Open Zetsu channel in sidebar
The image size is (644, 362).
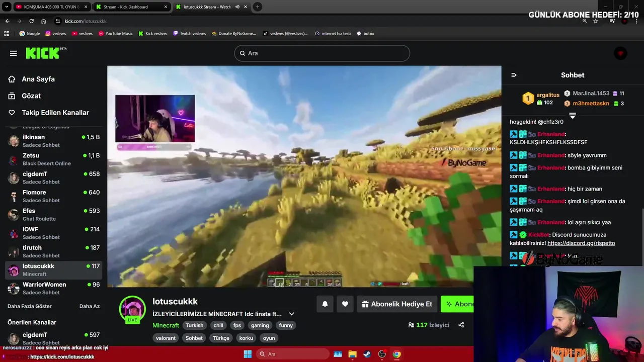pos(54,159)
